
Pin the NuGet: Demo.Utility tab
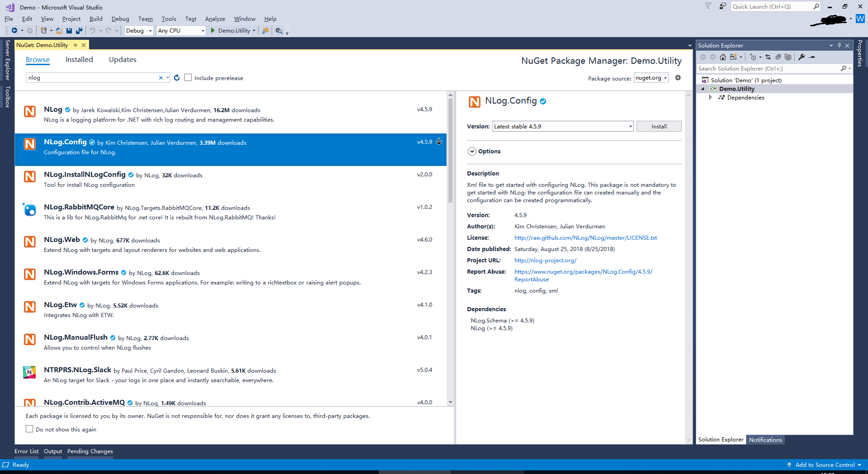tap(75, 45)
